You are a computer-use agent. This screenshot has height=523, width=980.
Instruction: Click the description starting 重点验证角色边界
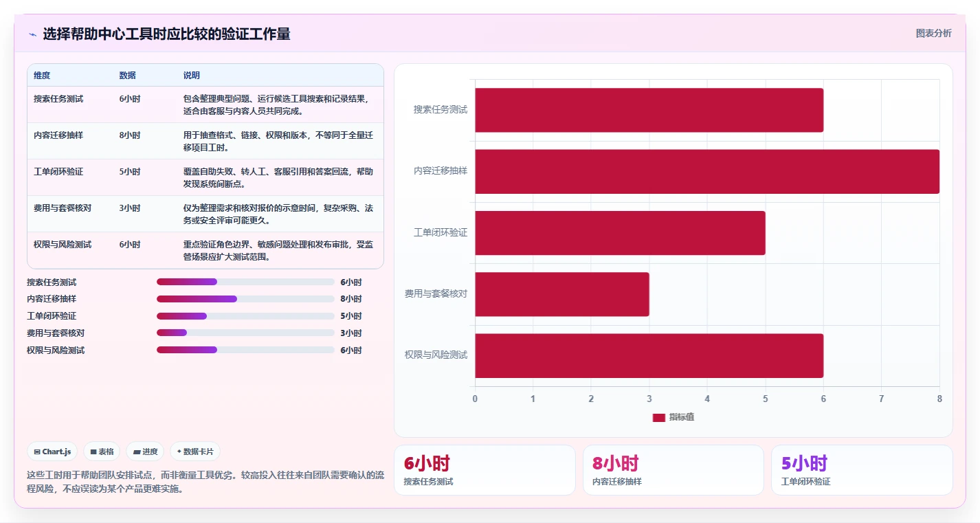click(278, 251)
